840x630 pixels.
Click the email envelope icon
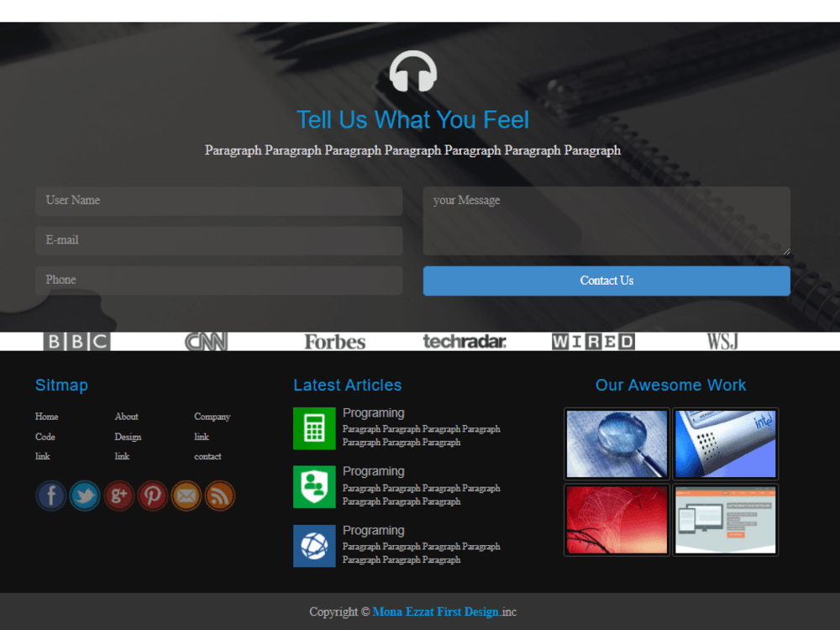tap(186, 496)
